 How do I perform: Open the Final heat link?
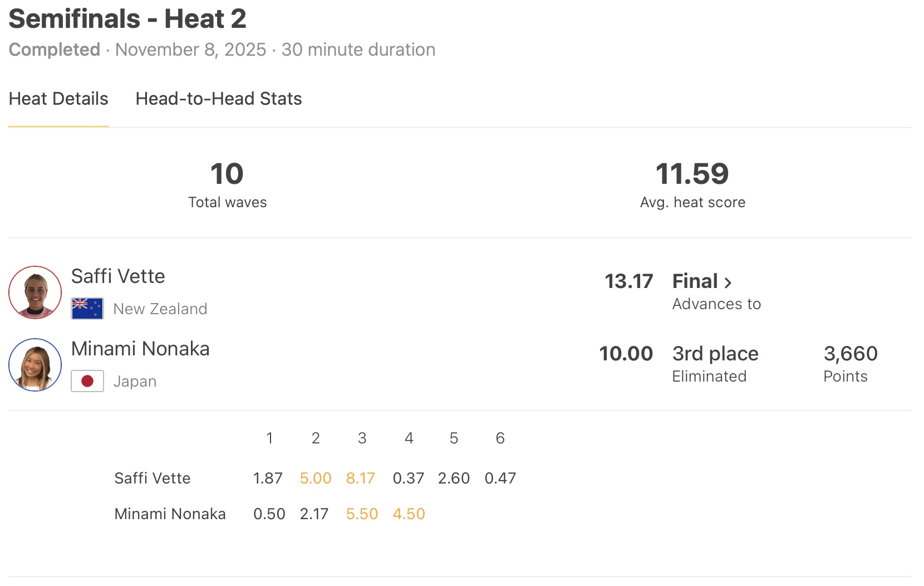[x=695, y=281]
